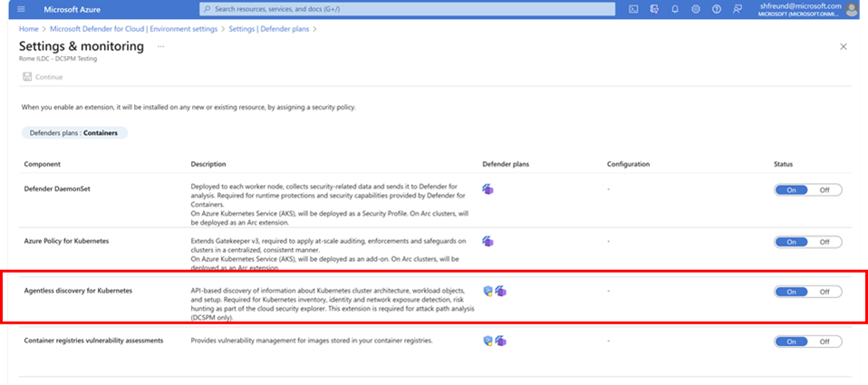Viewport: 868px width, 385px height.
Task: Open the ellipsis menu next to Settings & monitoring
Action: pyautogui.click(x=160, y=46)
